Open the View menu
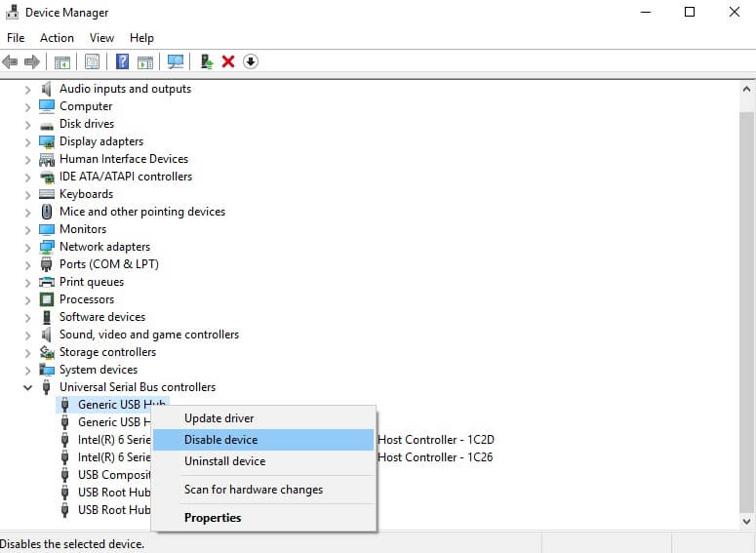The height and width of the screenshot is (553, 756). [101, 38]
